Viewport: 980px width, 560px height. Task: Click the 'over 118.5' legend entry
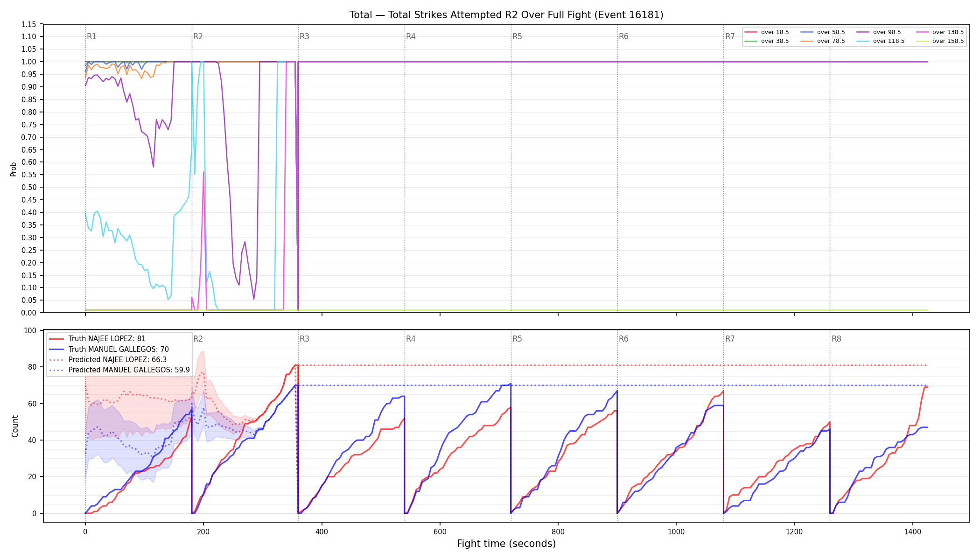pyautogui.click(x=880, y=41)
